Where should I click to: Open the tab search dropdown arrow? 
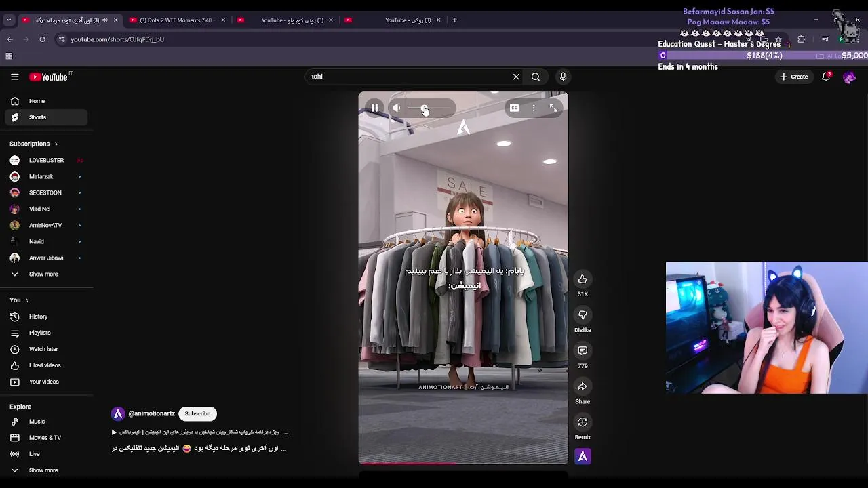point(9,20)
